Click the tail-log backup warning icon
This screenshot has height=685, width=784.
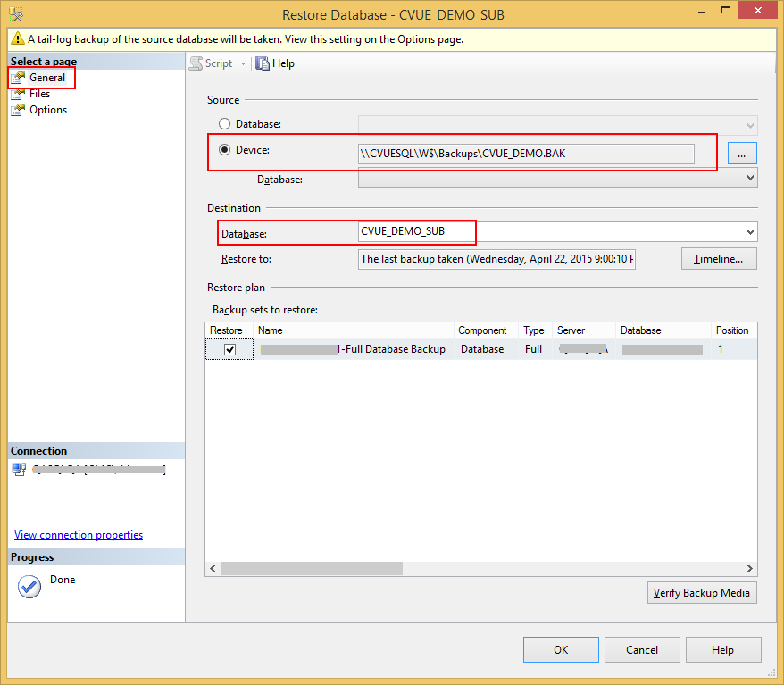[15, 39]
